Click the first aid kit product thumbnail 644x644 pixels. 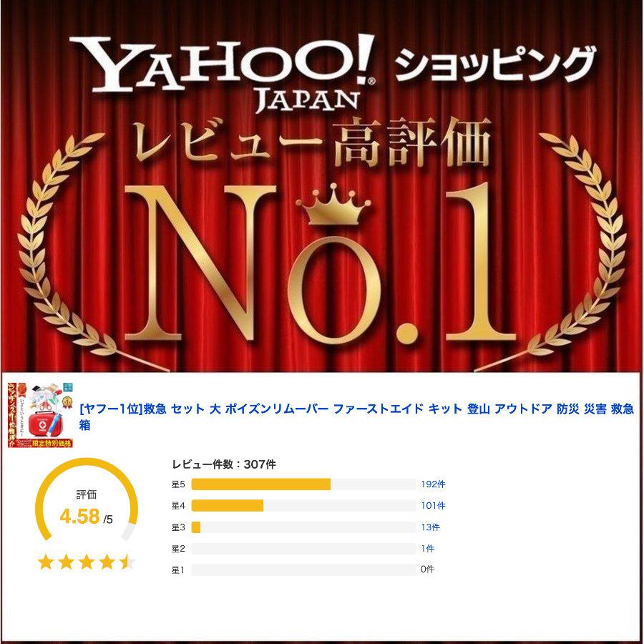coord(40,415)
